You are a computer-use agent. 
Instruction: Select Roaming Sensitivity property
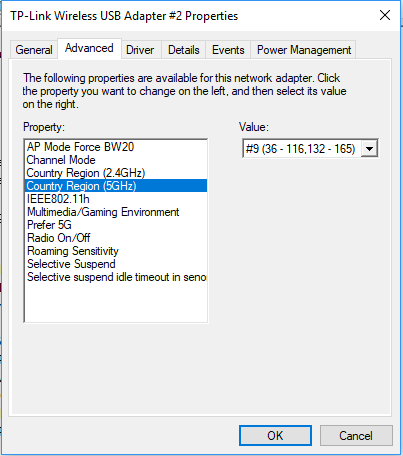pyautogui.click(x=116, y=251)
